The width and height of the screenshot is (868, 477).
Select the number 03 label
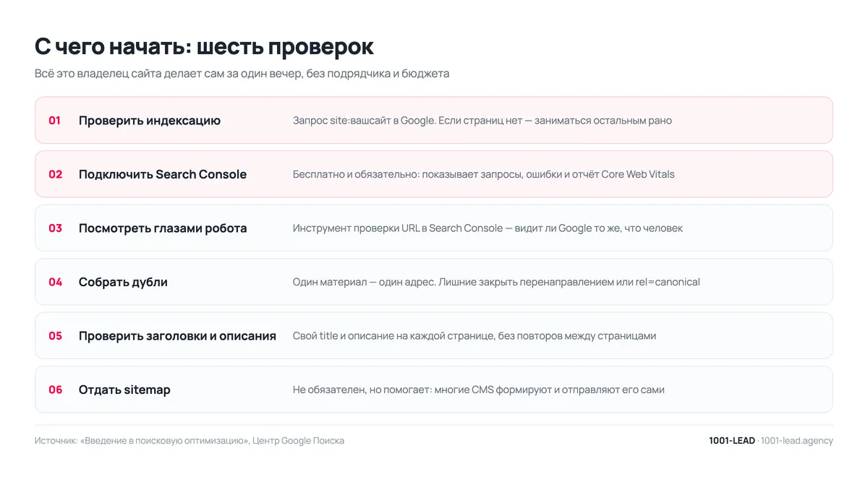tap(56, 228)
